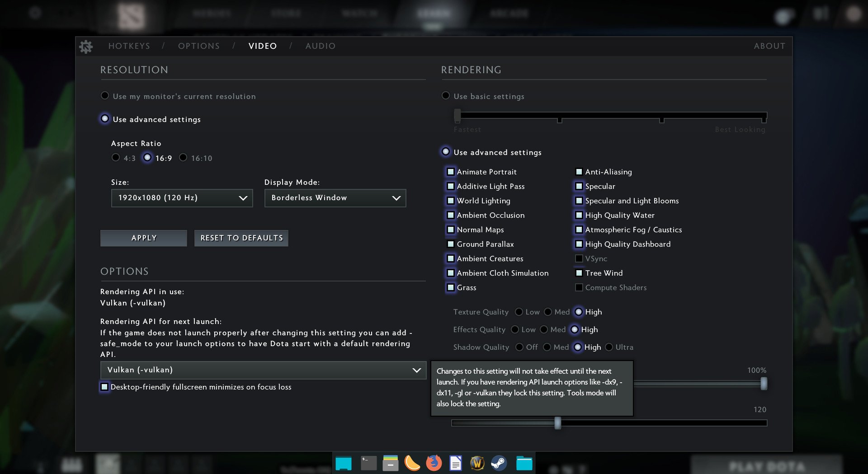Screen dimensions: 868x474
Task: Set Texture Quality to Low
Action: point(519,312)
